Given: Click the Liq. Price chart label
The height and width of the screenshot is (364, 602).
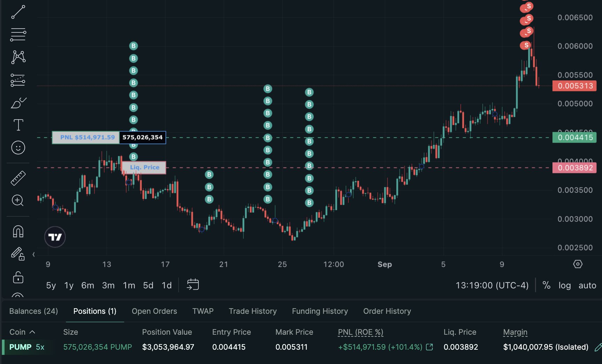Looking at the screenshot, I should click(x=144, y=167).
